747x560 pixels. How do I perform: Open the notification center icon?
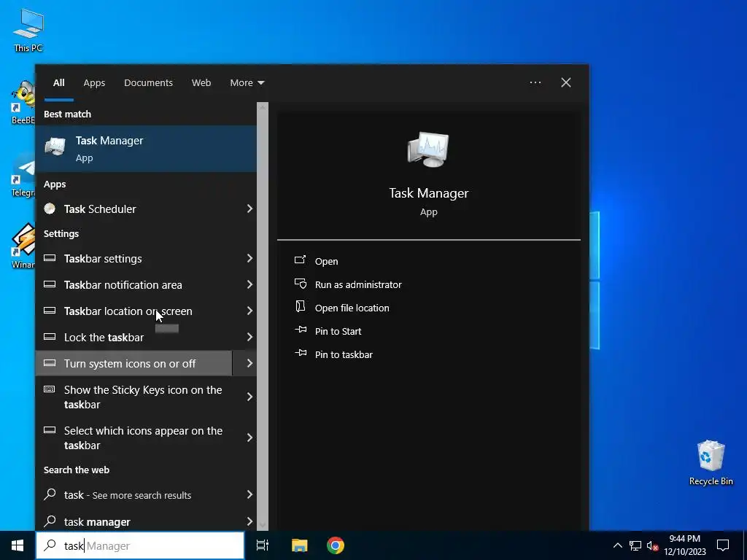point(723,545)
